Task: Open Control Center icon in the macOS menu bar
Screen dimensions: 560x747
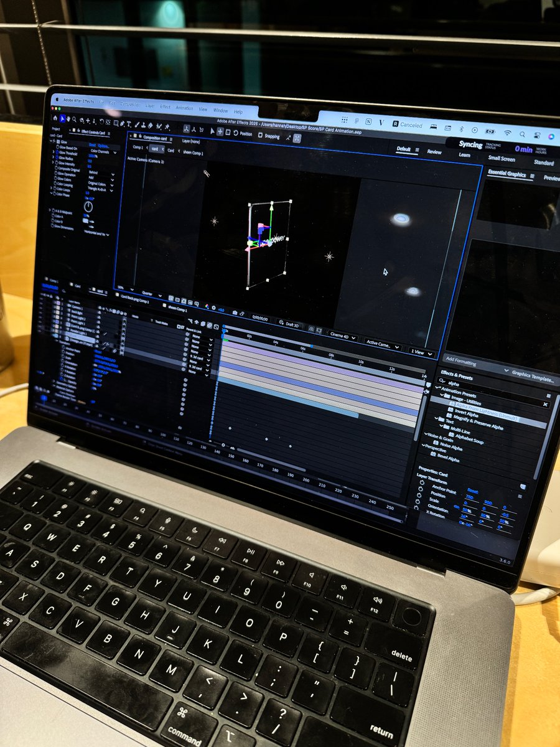Action: 537,135
